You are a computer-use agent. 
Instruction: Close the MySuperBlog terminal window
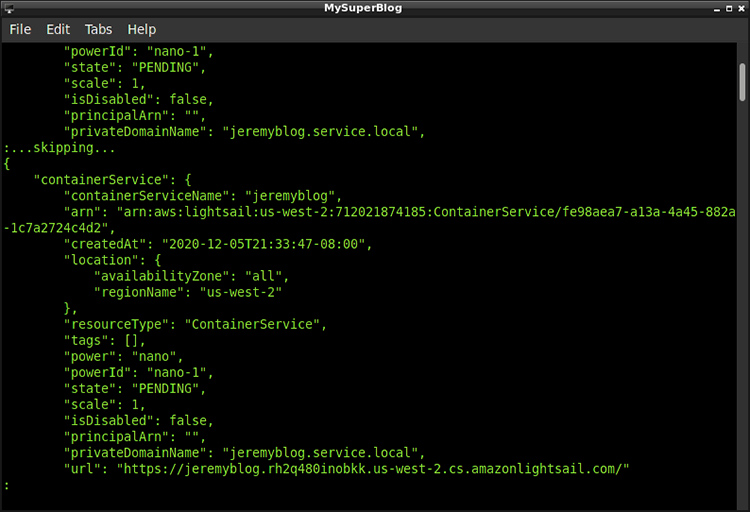coord(741,9)
